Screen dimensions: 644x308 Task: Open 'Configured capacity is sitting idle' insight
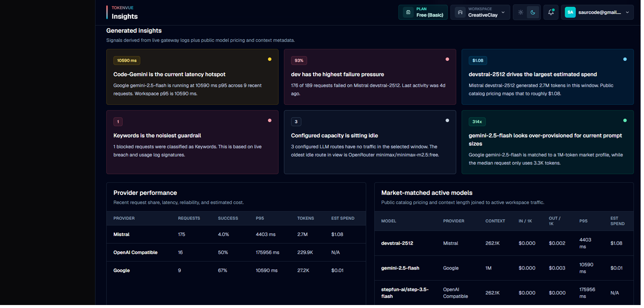[x=334, y=135]
